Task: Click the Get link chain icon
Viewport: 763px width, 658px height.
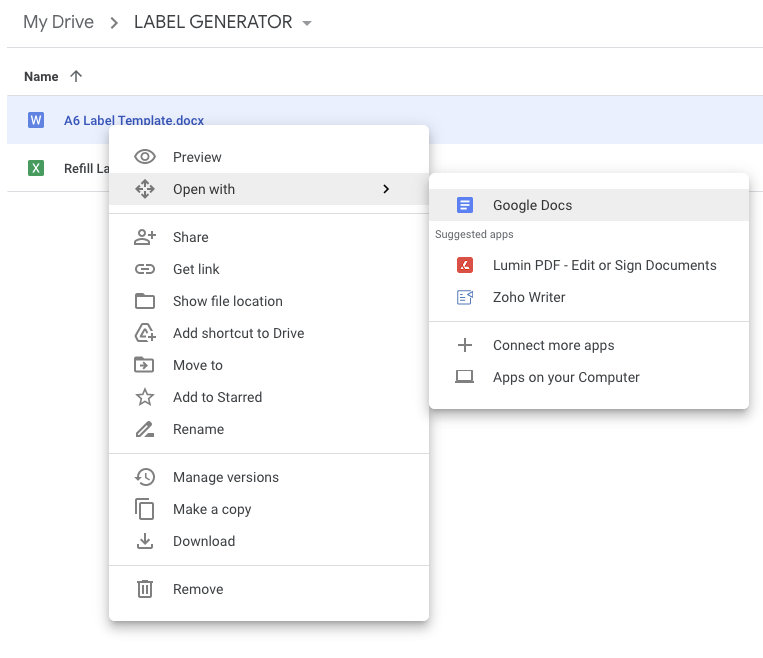Action: (145, 269)
